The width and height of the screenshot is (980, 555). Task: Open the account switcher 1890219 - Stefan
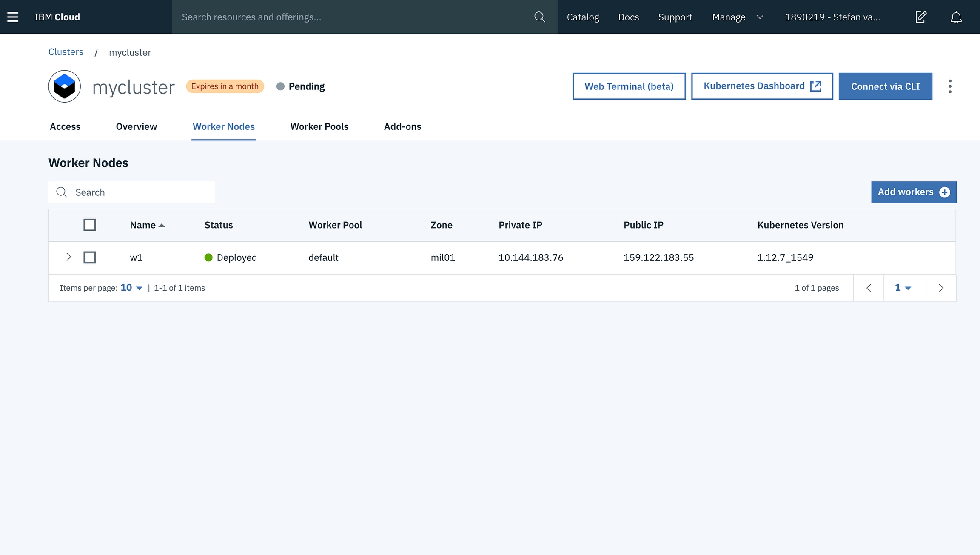coord(832,17)
